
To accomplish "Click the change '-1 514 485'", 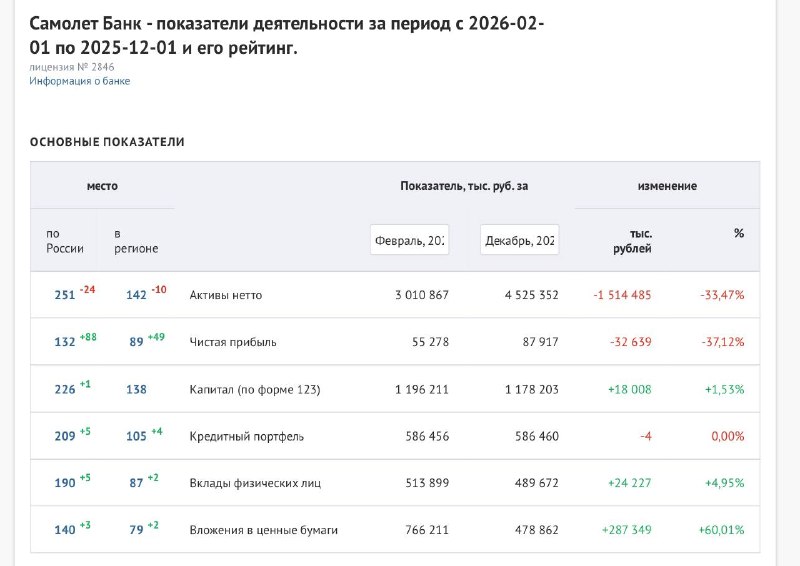I will [622, 295].
